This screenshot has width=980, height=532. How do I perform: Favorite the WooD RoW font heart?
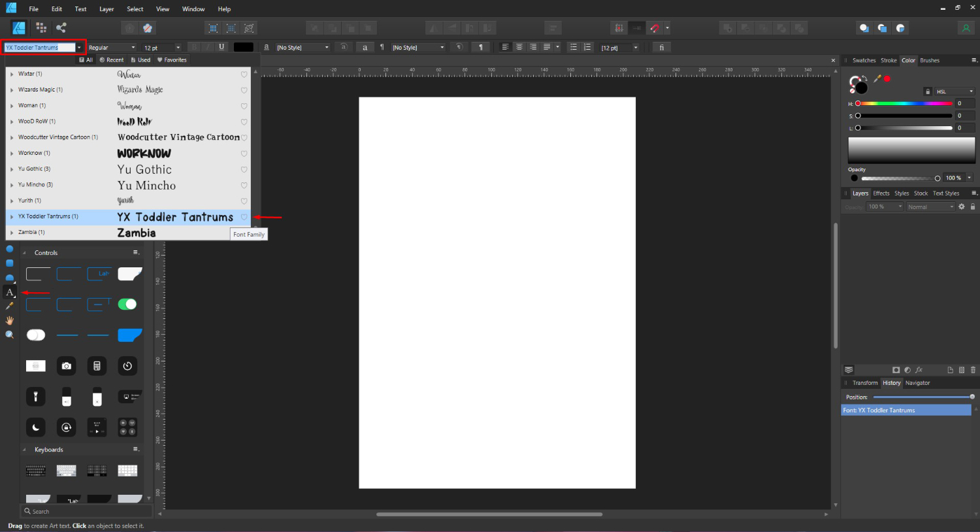[244, 122]
